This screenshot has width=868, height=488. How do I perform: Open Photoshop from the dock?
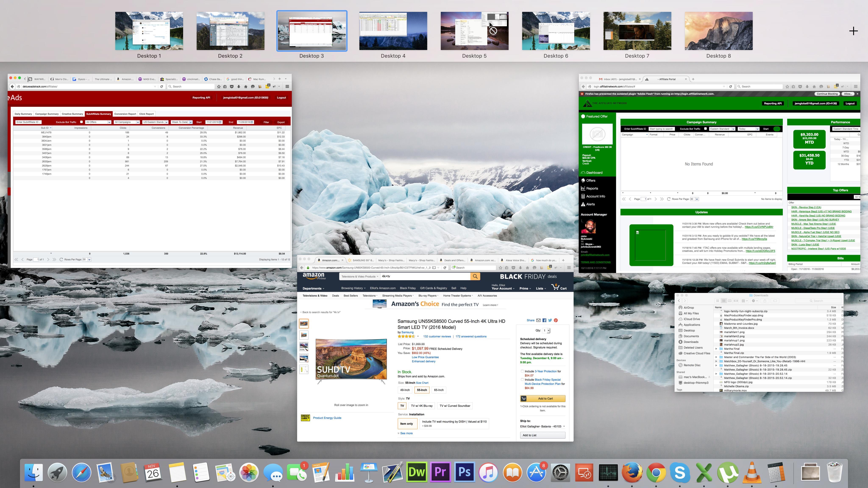[464, 472]
